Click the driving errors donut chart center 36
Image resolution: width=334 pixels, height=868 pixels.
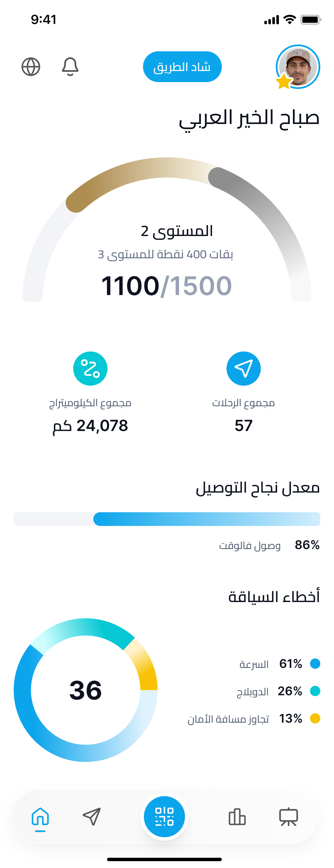86,690
